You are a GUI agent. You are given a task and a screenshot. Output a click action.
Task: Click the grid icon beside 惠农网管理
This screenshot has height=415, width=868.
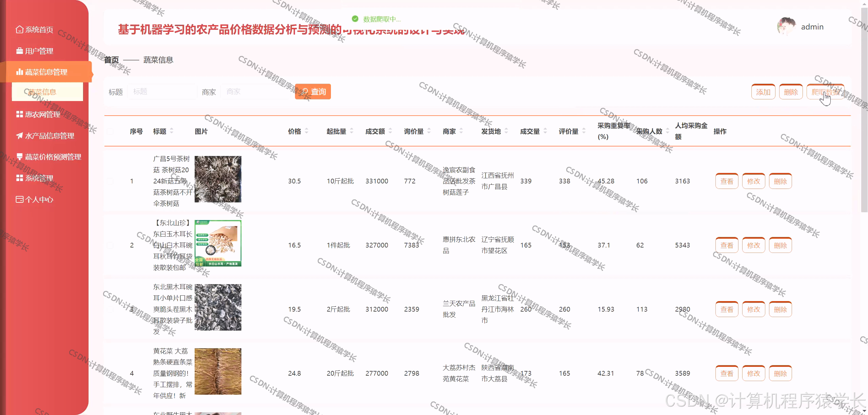[x=20, y=114]
